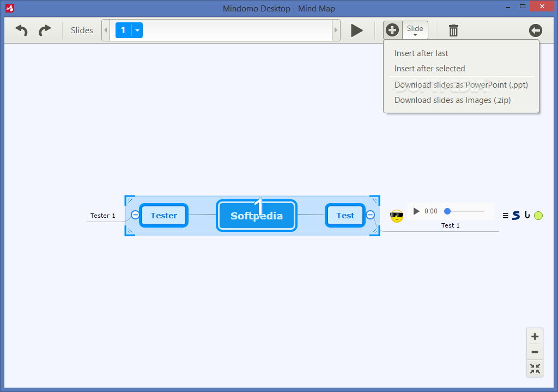558x392 pixels.
Task: Click the attachment paperclip icon
Action: pyautogui.click(x=527, y=215)
